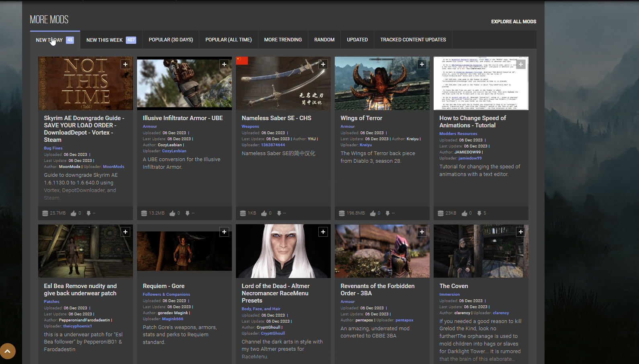This screenshot has height=364, width=639.
Task: Click plus icon on Requiem - Gore thumbnail
Action: point(224,232)
